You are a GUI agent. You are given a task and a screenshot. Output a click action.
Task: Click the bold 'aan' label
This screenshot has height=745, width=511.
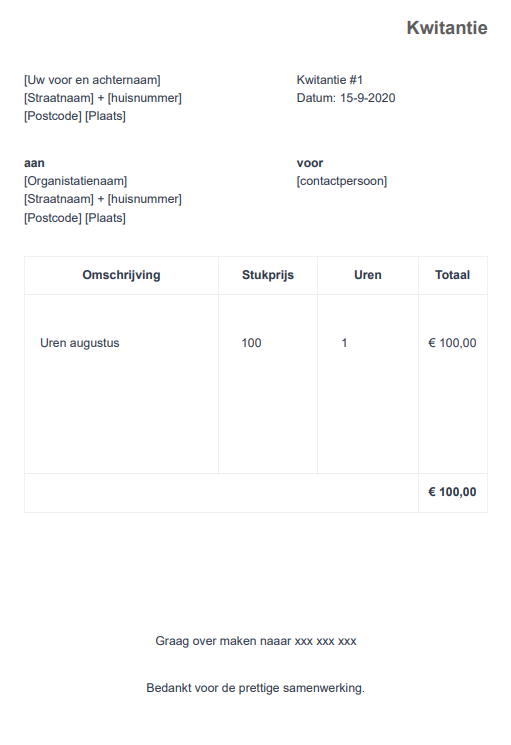pos(34,163)
